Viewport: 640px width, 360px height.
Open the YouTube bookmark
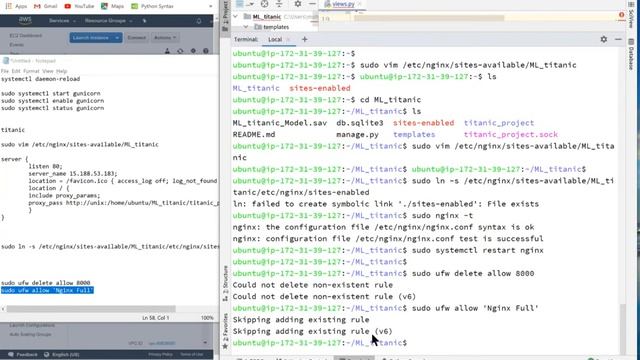point(79,6)
